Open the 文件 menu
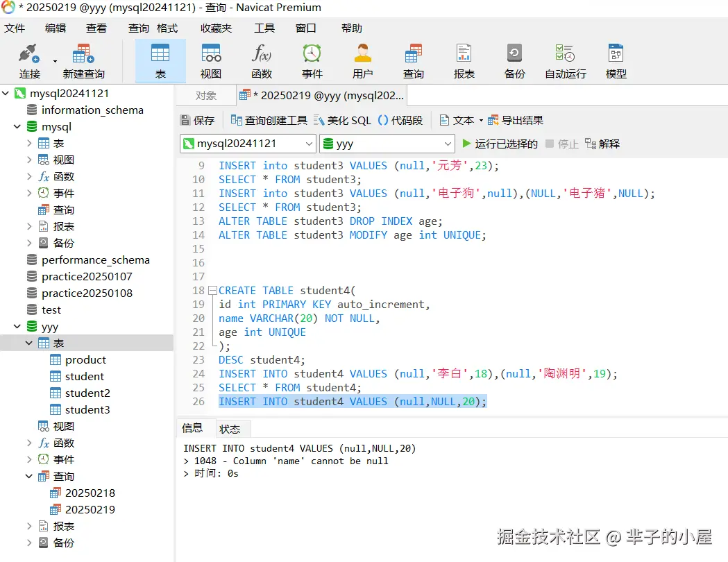The image size is (728, 562). tap(15, 28)
